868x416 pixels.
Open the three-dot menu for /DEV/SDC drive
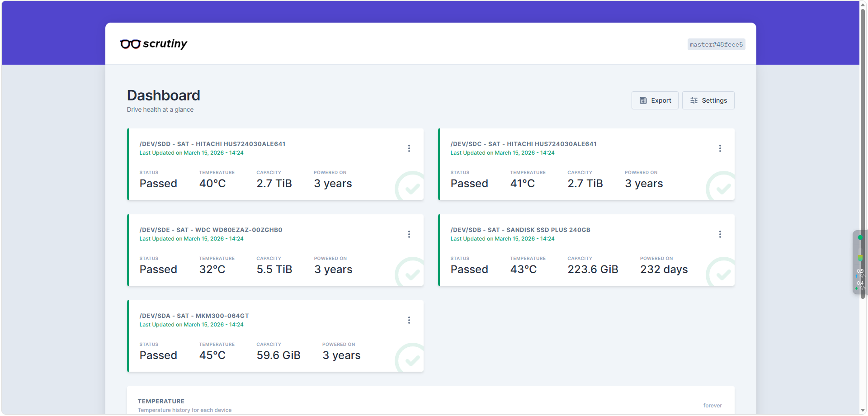(x=720, y=148)
